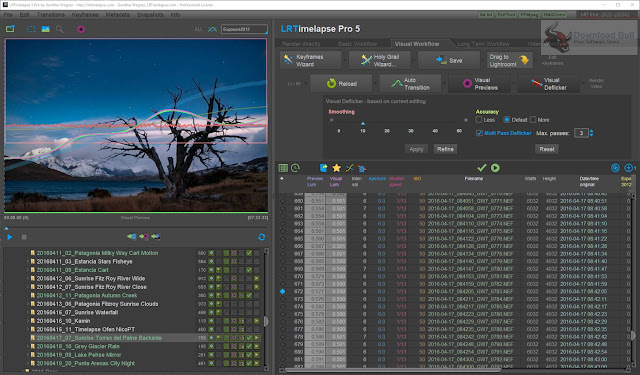Click the Save button
Image resolution: width=640 pixels, height=375 pixels.
(449, 60)
